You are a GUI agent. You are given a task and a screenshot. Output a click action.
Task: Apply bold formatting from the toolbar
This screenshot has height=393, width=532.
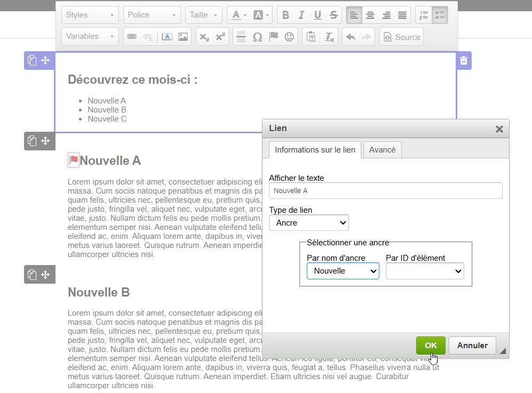[x=285, y=15]
